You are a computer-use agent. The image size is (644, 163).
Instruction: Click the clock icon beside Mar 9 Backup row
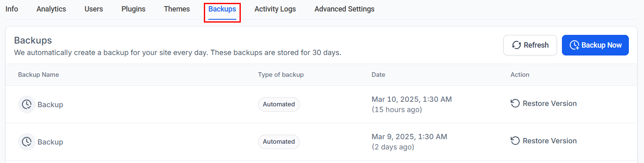pos(27,142)
